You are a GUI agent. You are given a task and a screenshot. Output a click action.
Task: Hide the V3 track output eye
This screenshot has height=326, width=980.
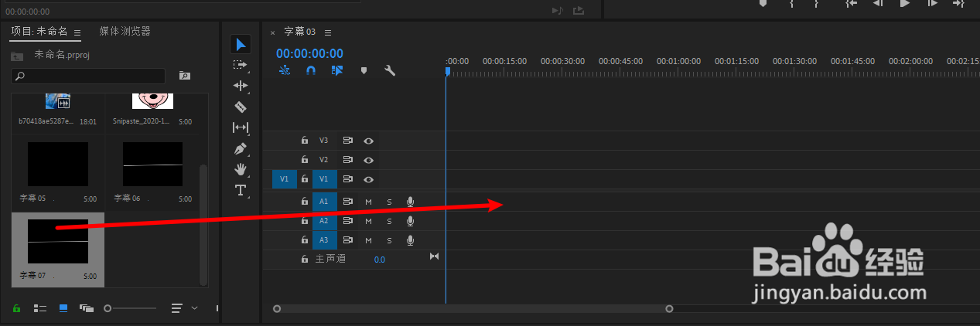tap(369, 141)
